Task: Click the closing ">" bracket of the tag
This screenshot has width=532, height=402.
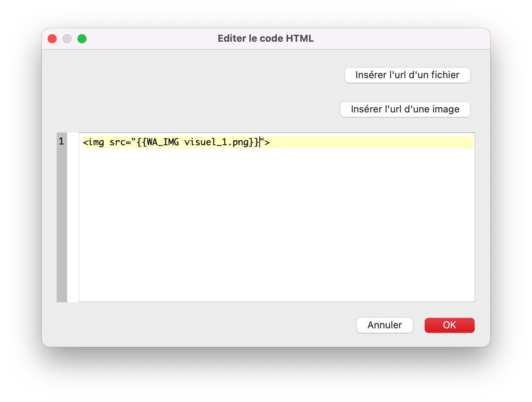Action: [267, 142]
